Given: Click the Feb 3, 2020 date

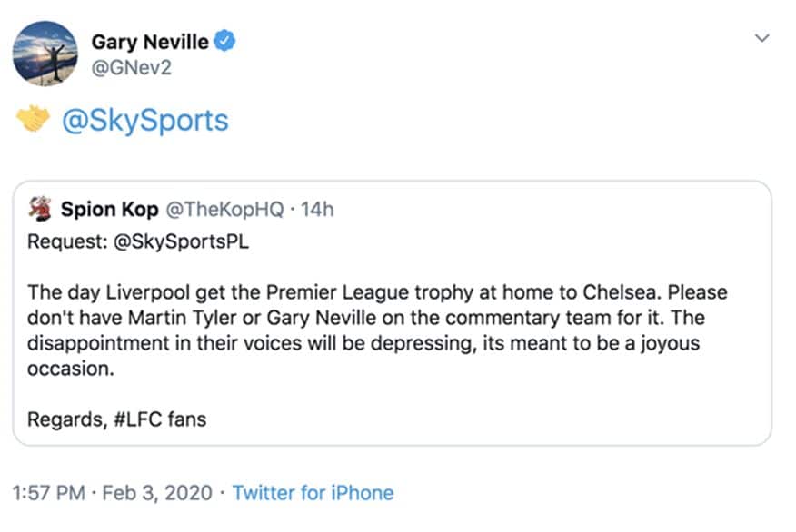Looking at the screenshot, I should 157,493.
